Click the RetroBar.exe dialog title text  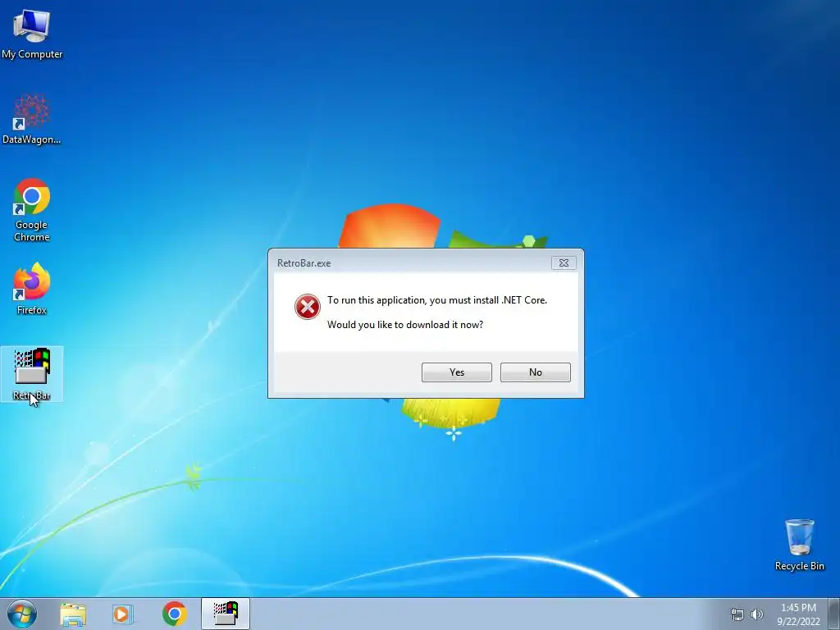(x=304, y=263)
